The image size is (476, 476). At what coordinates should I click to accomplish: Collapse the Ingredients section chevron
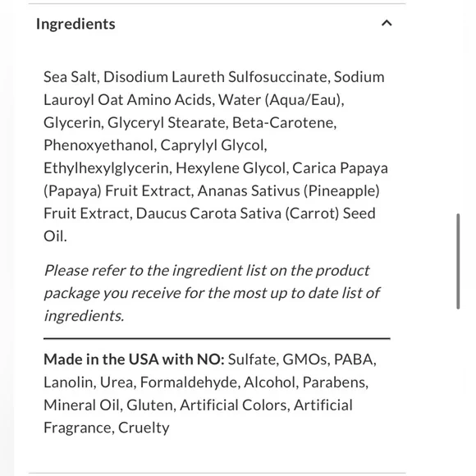[387, 23]
